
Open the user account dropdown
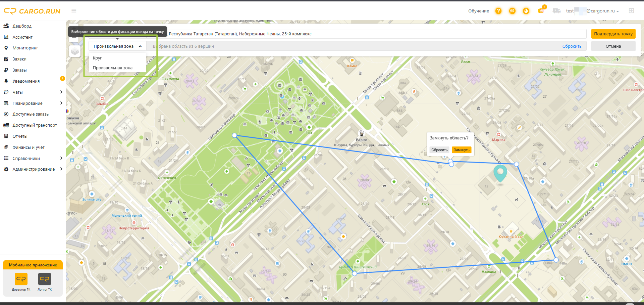coord(592,11)
